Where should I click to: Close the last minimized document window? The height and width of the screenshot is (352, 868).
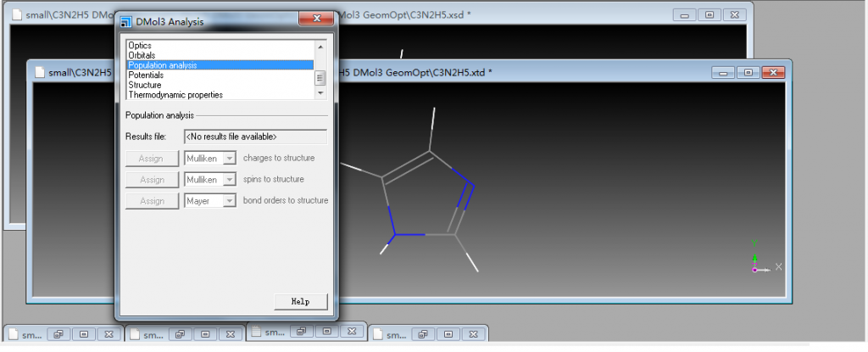pos(474,334)
